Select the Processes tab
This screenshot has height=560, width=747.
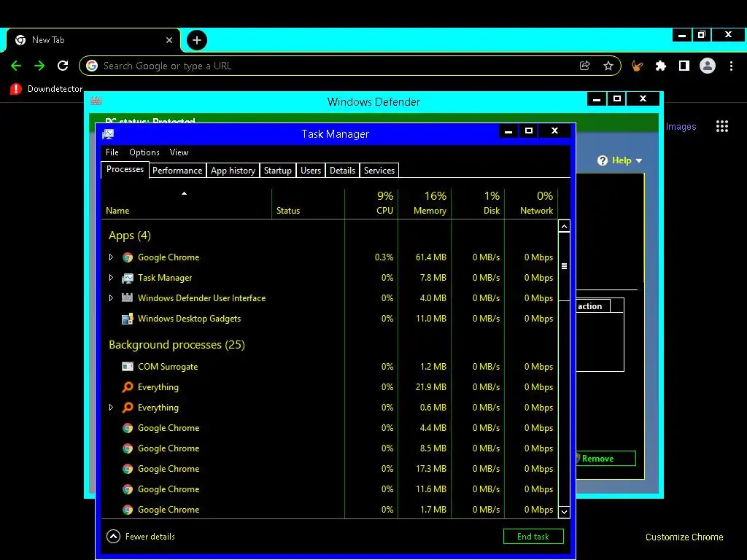click(125, 169)
